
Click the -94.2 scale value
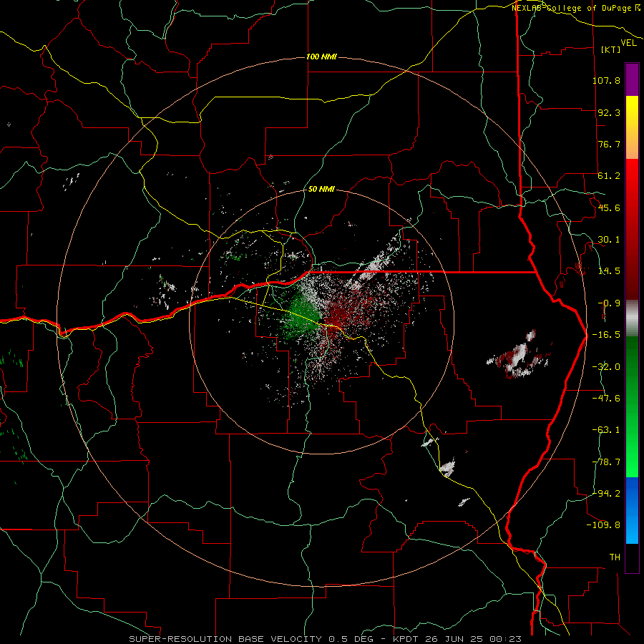[x=606, y=493]
